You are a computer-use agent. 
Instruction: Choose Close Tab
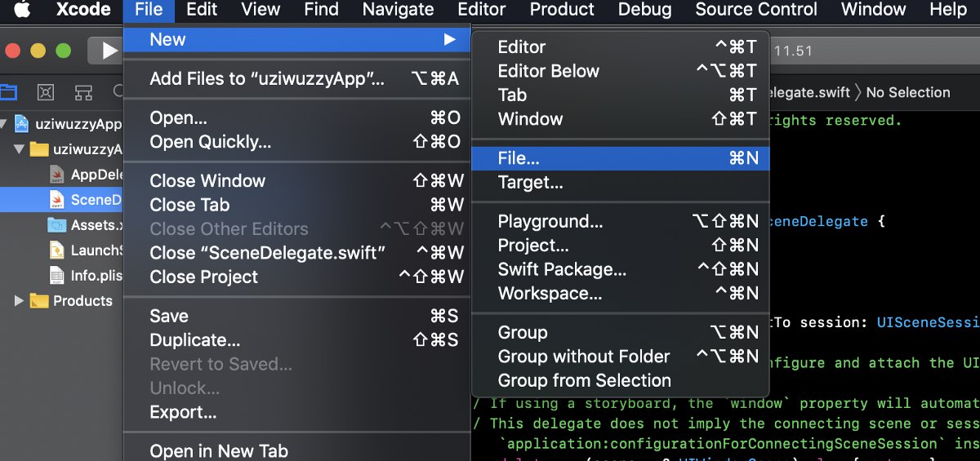[x=296, y=205]
